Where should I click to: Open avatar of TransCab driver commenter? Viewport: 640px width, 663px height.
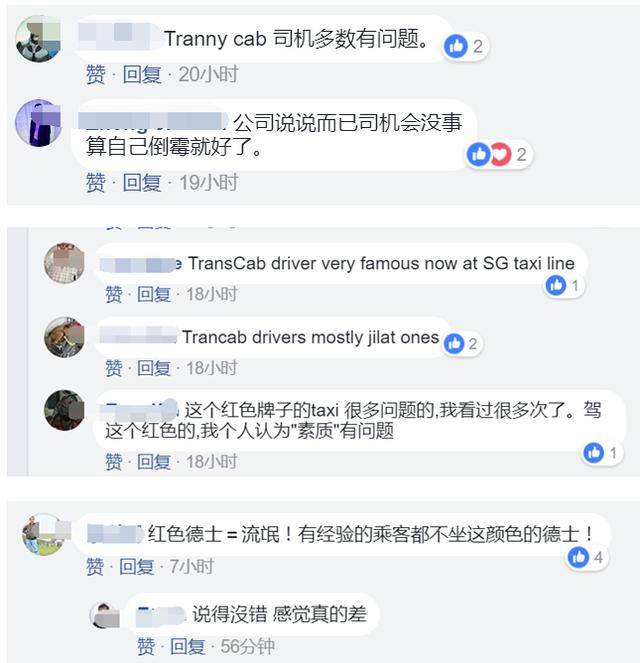64,263
